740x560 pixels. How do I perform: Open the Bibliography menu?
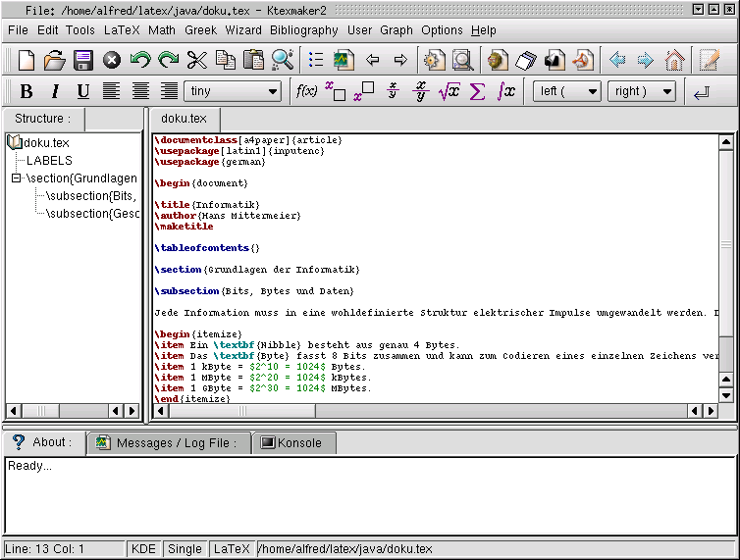click(x=304, y=30)
